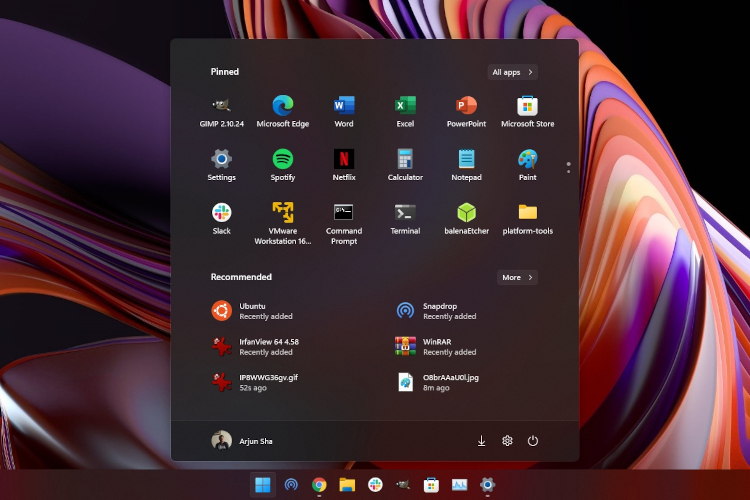Viewport: 750px width, 500px height.
Task: Launch Spotify from pinned apps
Action: point(283,166)
